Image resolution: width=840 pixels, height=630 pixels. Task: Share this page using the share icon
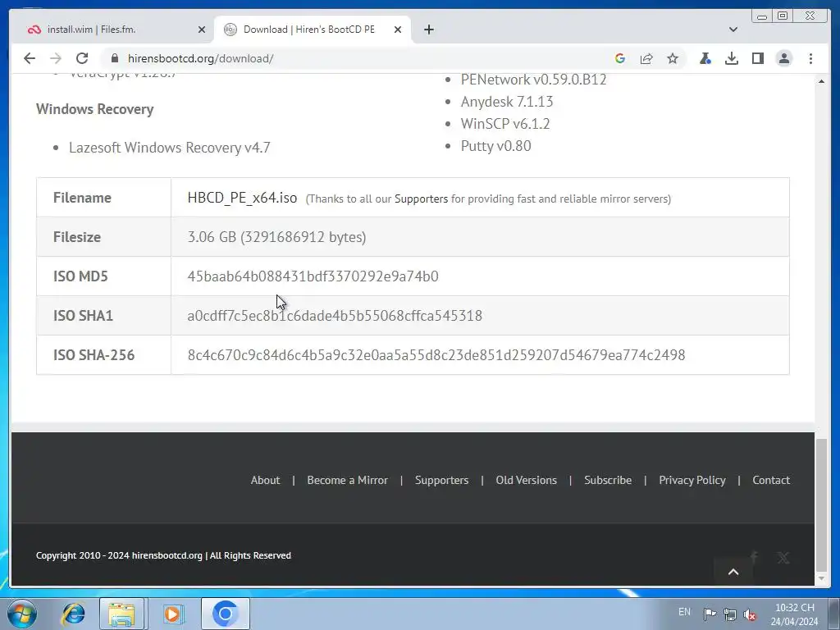[646, 58]
